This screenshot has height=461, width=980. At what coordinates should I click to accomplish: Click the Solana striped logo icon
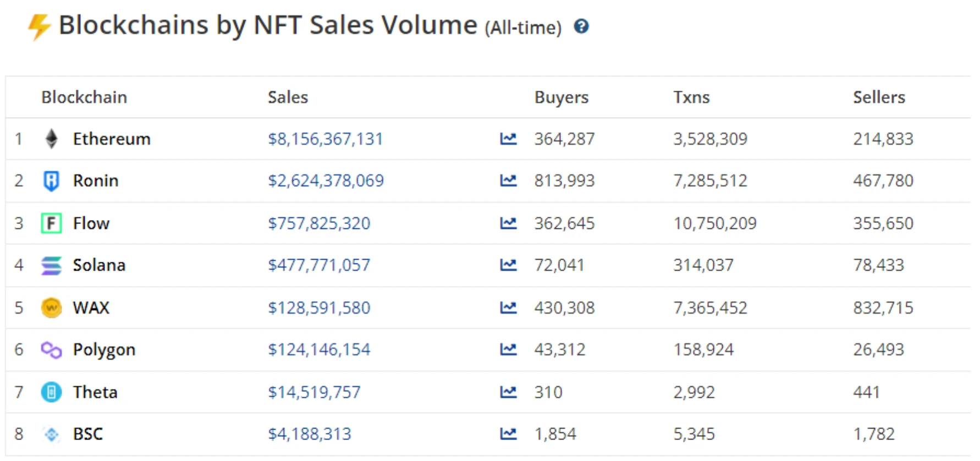coord(51,265)
